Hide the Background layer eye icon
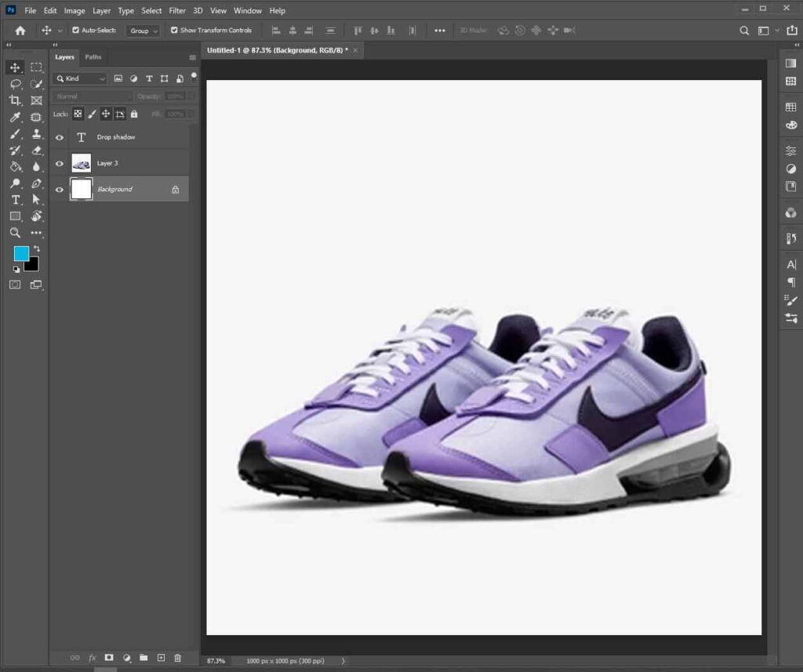The image size is (803, 672). [60, 190]
